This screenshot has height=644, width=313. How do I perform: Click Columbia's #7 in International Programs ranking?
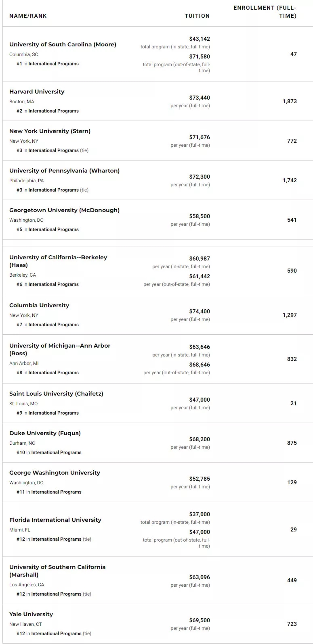(x=48, y=325)
